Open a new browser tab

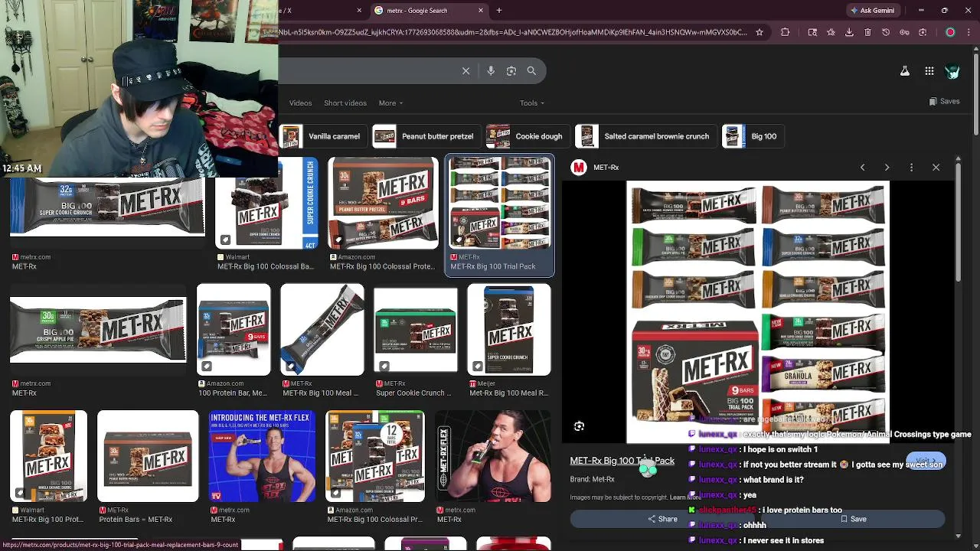498,11
